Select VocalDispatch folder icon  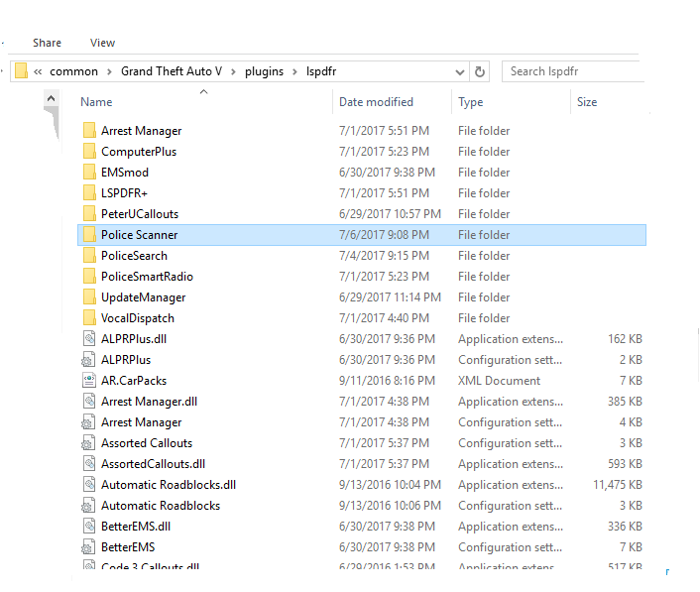89,318
